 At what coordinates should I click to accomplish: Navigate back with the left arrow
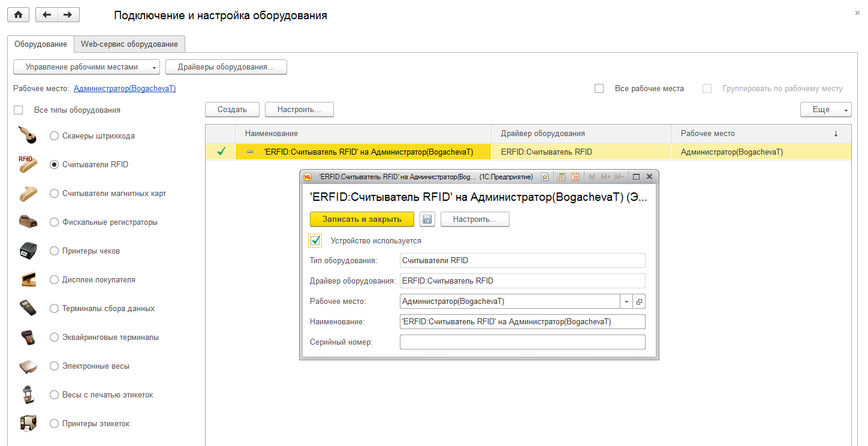(x=47, y=15)
